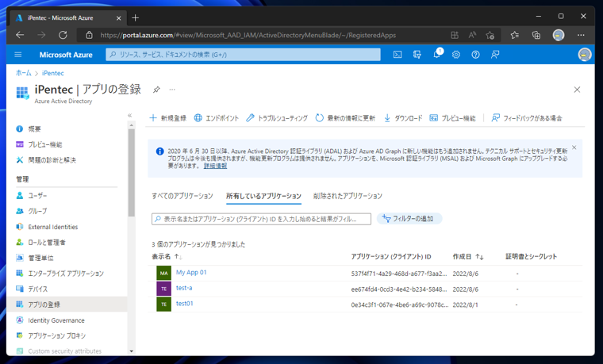Viewport: 603px width, 364px height.
Task: Click the left menu scrollbar down arrow
Action: tap(132, 351)
